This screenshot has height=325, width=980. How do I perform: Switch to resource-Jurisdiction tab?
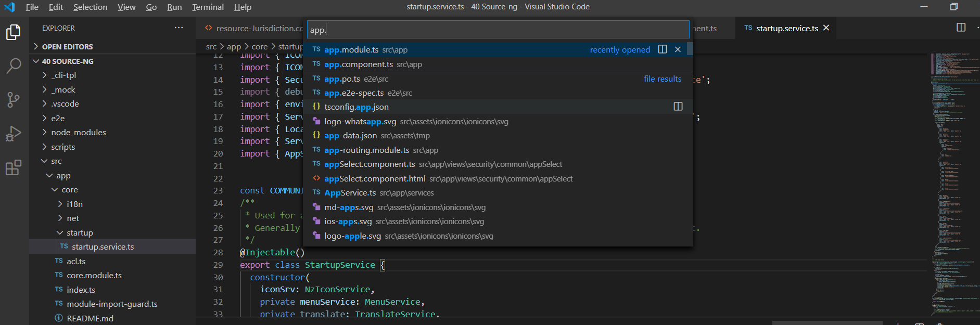tap(255, 29)
